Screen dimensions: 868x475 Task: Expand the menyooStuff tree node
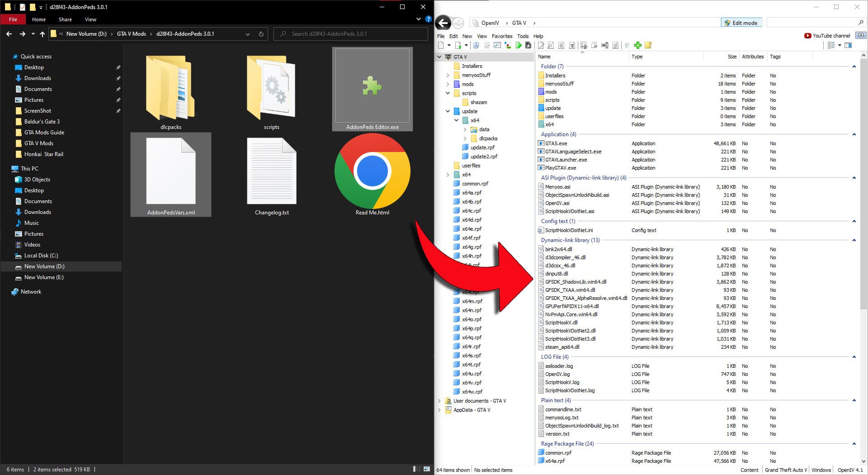point(448,75)
